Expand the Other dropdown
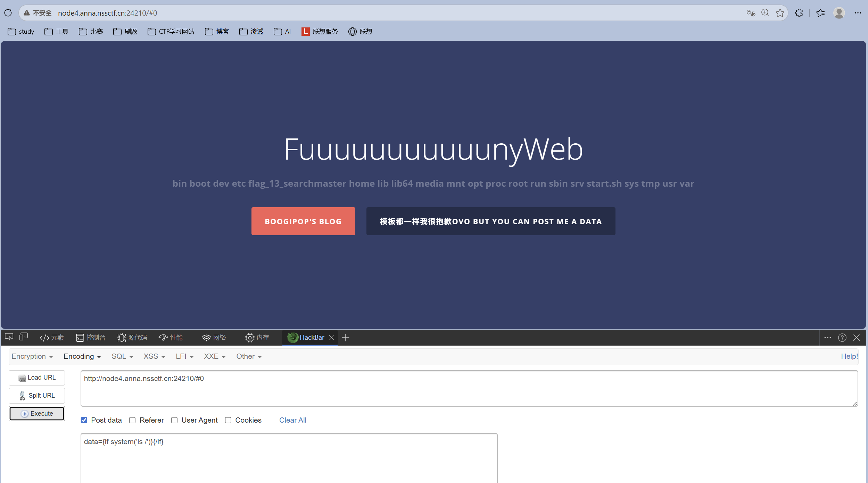Viewport: 868px width, 483px height. (x=249, y=356)
